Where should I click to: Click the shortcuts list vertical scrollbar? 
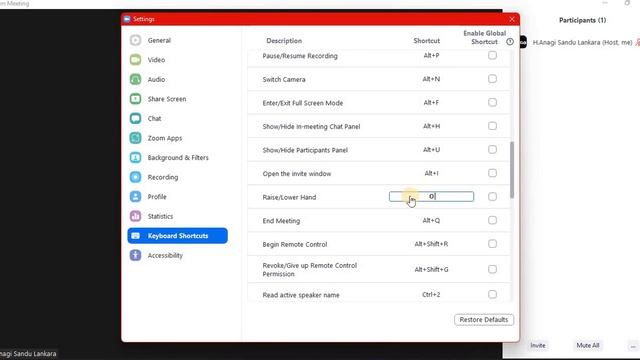[512, 170]
